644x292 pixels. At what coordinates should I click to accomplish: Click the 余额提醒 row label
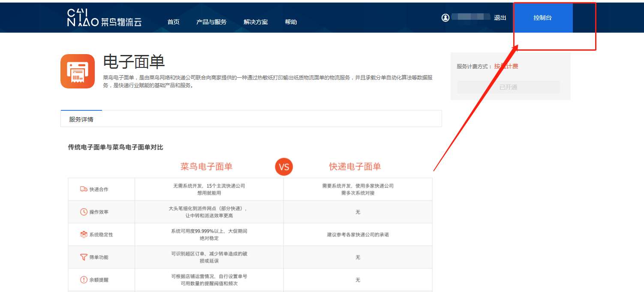click(99, 280)
